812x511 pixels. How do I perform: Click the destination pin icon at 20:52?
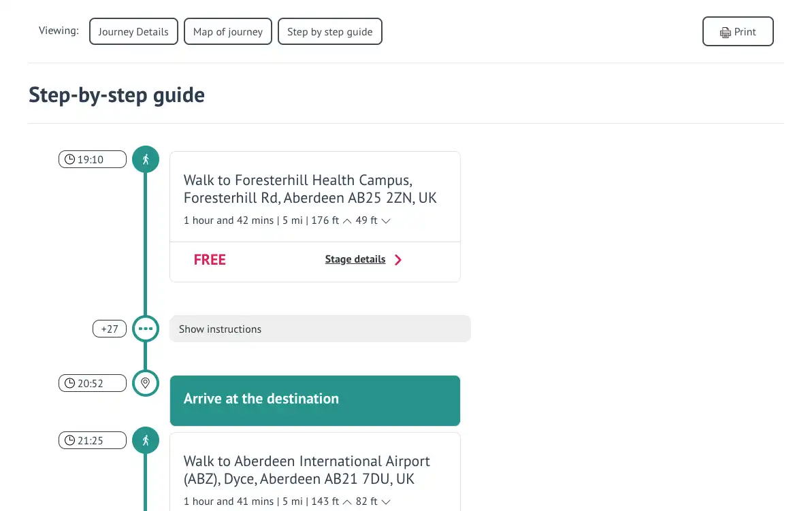146,383
